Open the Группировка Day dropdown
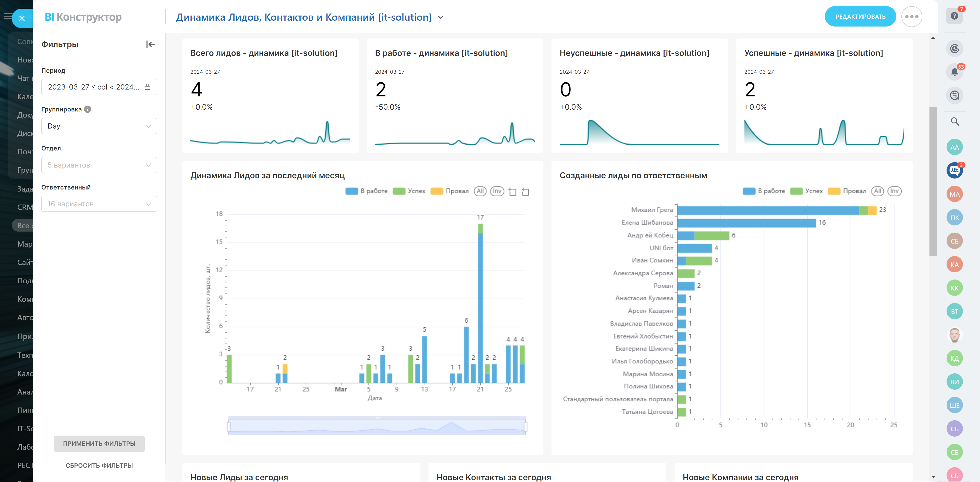This screenshot has height=482, width=980. [x=99, y=126]
